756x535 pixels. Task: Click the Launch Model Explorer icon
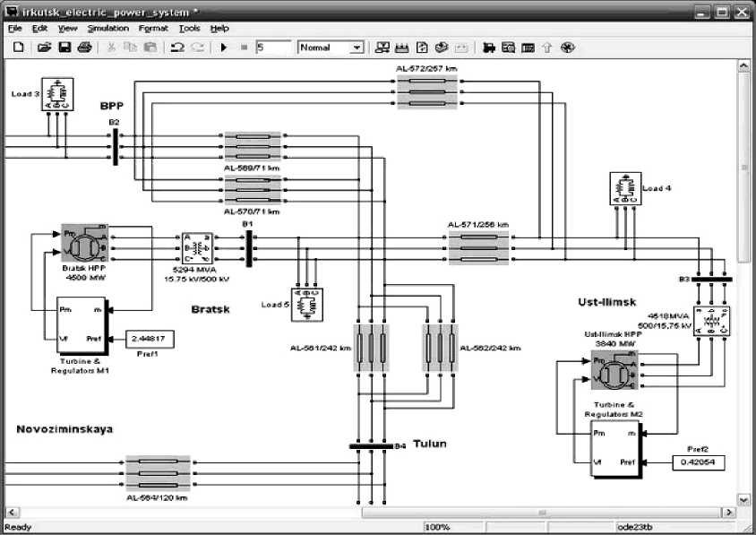pos(488,47)
